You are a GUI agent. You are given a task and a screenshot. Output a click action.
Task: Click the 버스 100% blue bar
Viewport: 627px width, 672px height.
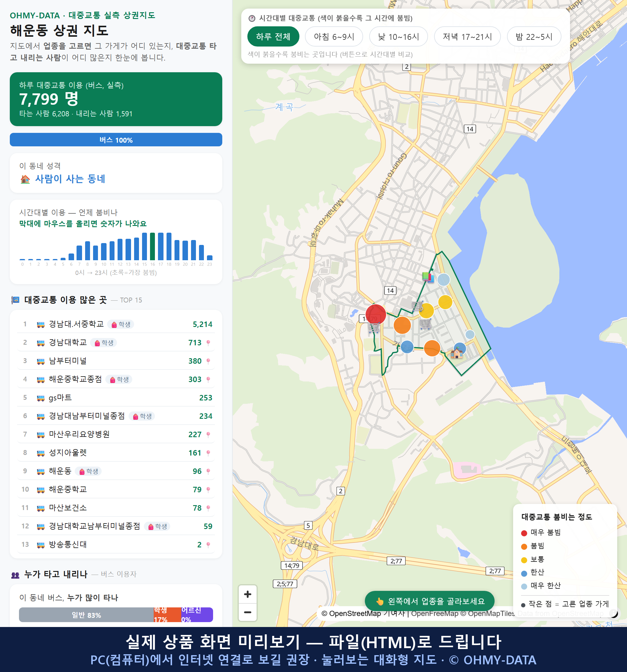116,140
